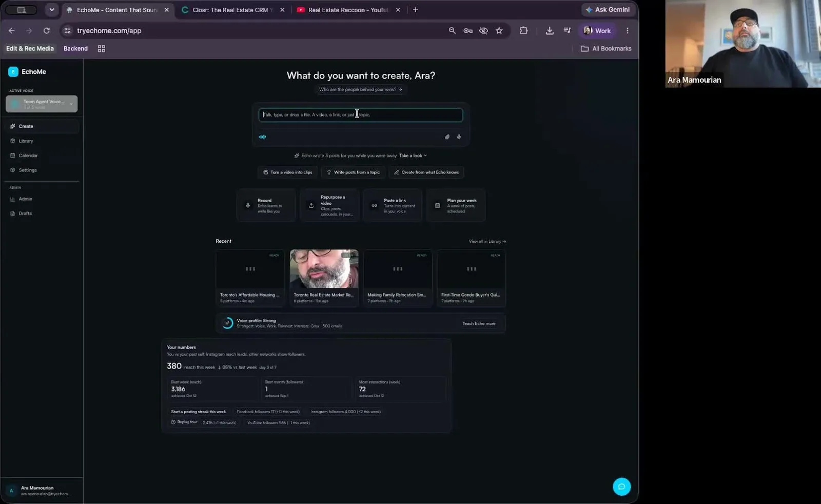
Task: Click the View all in Library link
Action: point(487,241)
